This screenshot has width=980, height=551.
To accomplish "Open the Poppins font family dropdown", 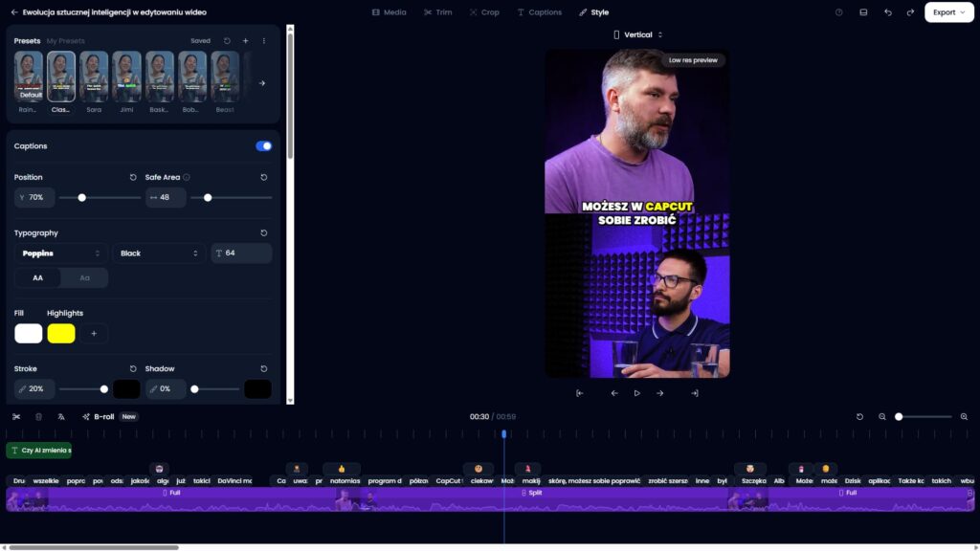I will [x=60, y=253].
